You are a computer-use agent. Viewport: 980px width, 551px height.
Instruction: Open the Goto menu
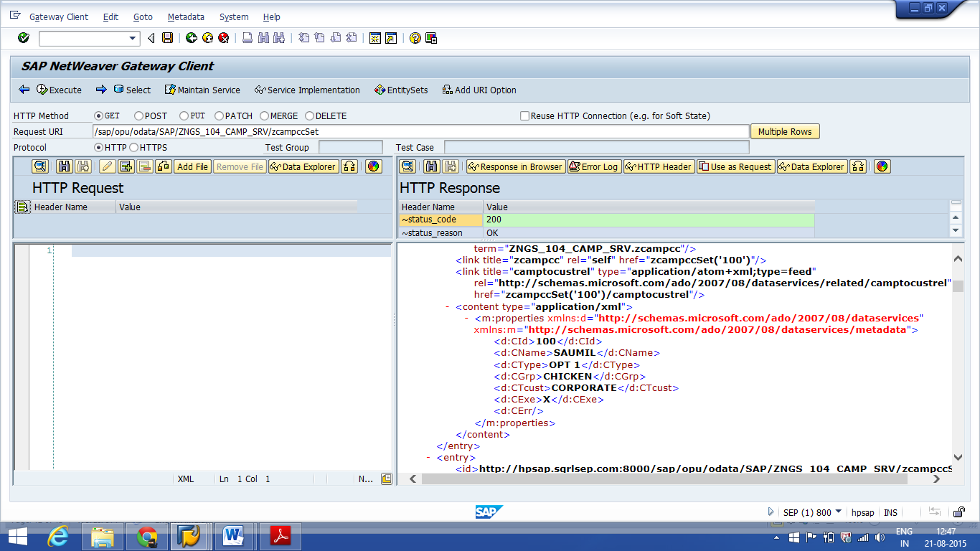pos(141,17)
